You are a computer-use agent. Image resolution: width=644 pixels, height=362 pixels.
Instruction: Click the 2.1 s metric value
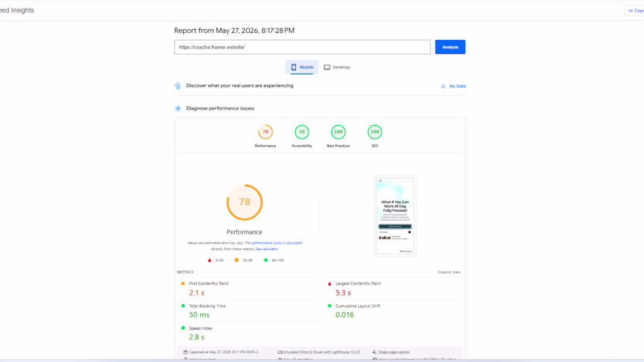point(197,292)
